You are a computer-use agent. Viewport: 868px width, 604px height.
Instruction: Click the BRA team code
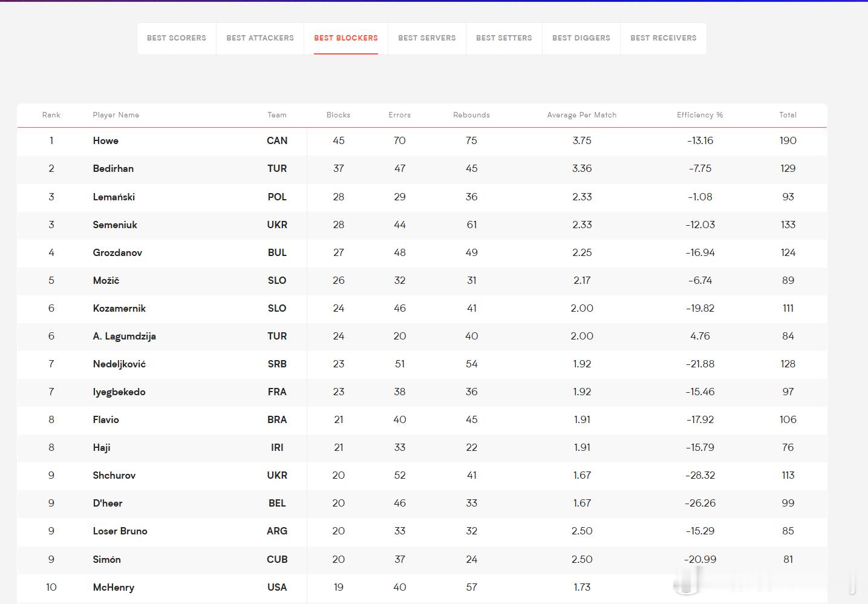277,420
